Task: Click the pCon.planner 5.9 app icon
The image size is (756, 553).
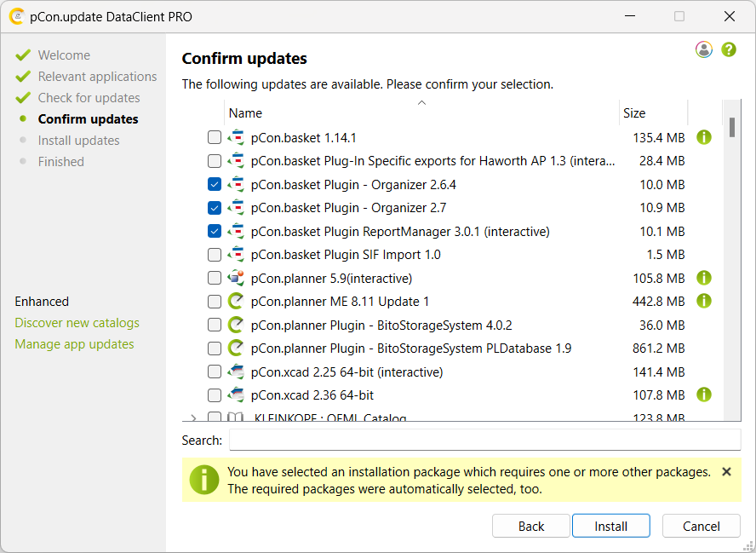Action: click(236, 278)
